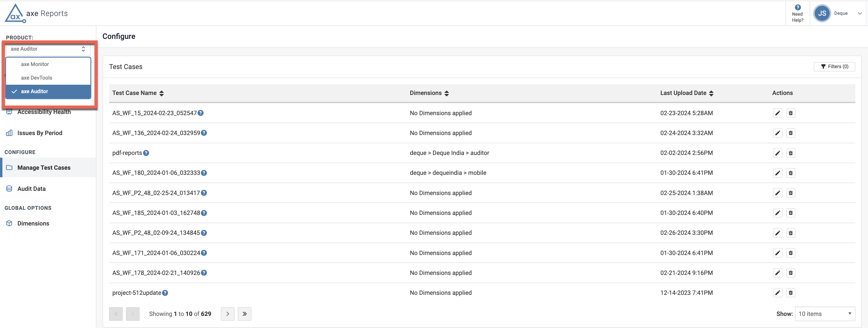Click the JS user avatar

[x=822, y=14]
